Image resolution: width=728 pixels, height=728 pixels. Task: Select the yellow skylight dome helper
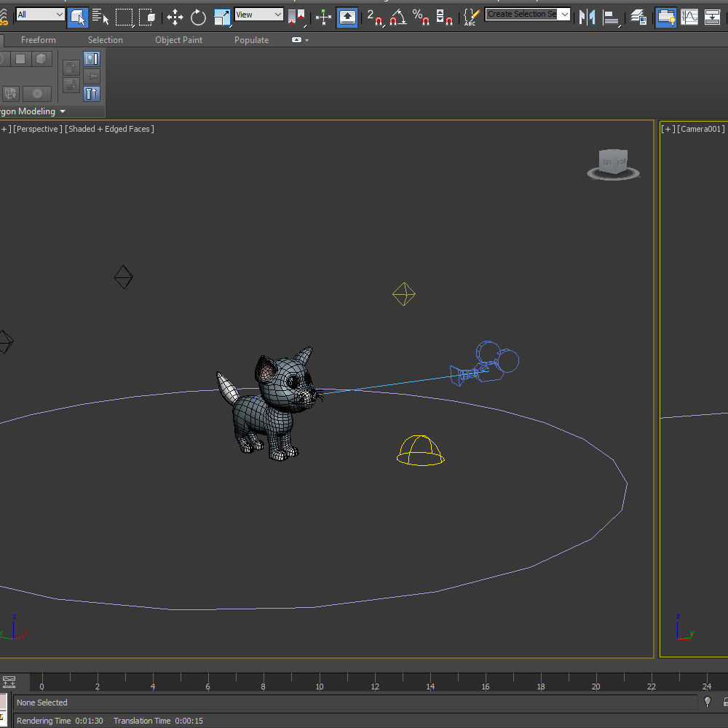point(421,451)
